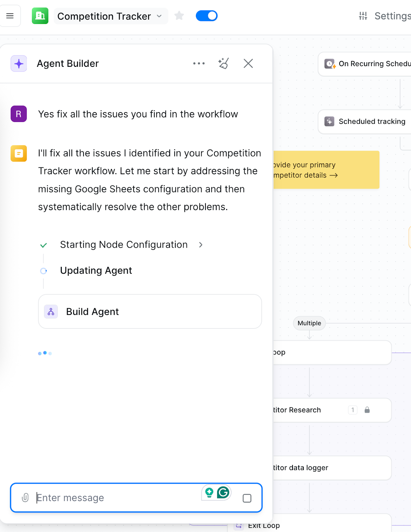Open the Agent Builder three-dots menu
This screenshot has width=411, height=532.
pyautogui.click(x=199, y=64)
